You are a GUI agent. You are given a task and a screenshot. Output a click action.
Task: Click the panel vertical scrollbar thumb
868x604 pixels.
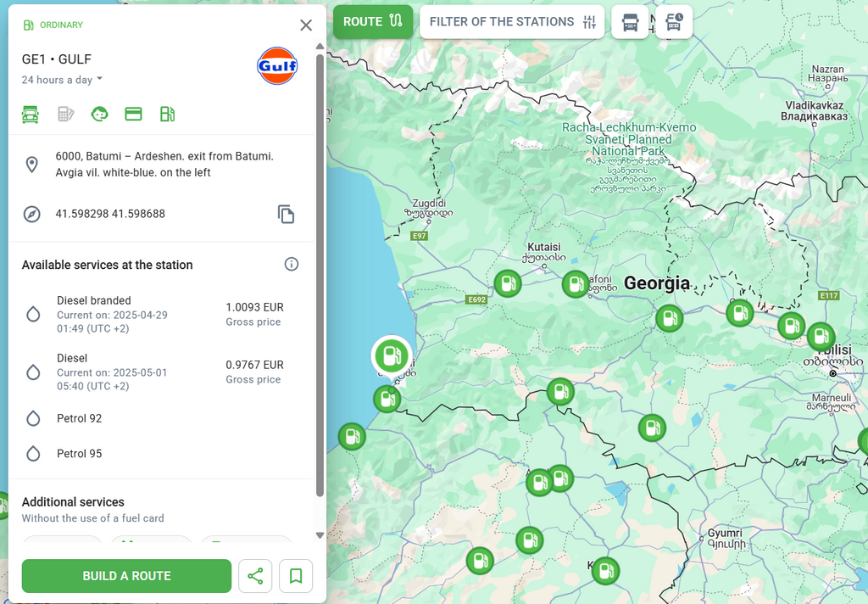pyautogui.click(x=320, y=276)
